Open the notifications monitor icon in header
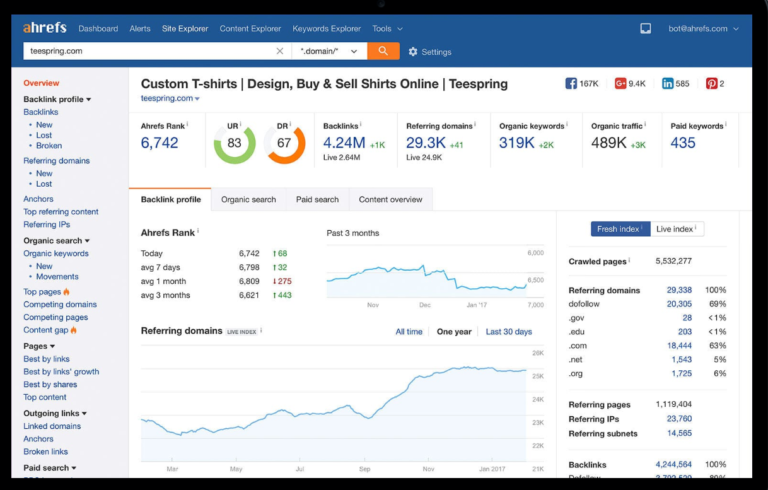The width and height of the screenshot is (768, 490). click(646, 28)
